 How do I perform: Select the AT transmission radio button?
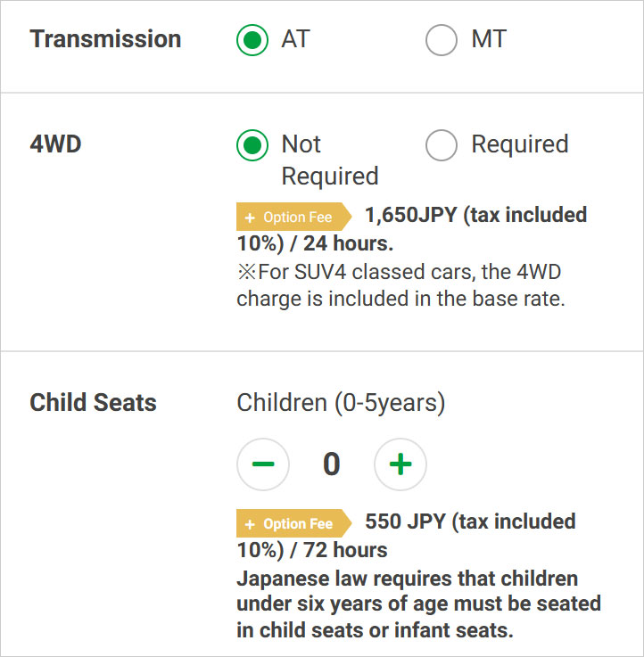252,40
